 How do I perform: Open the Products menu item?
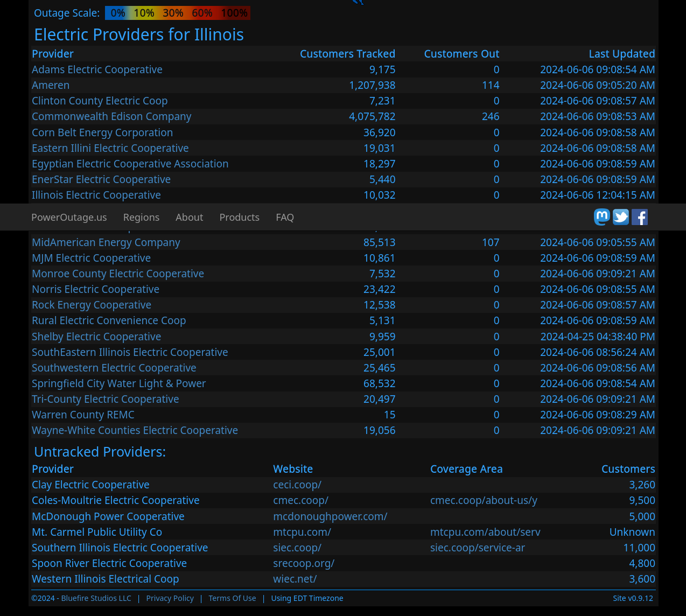[x=240, y=217]
